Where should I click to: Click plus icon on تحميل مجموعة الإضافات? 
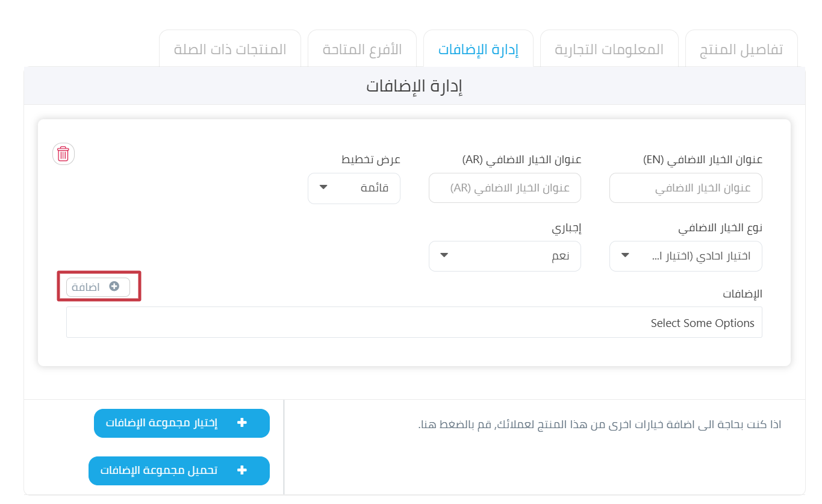[242, 470]
